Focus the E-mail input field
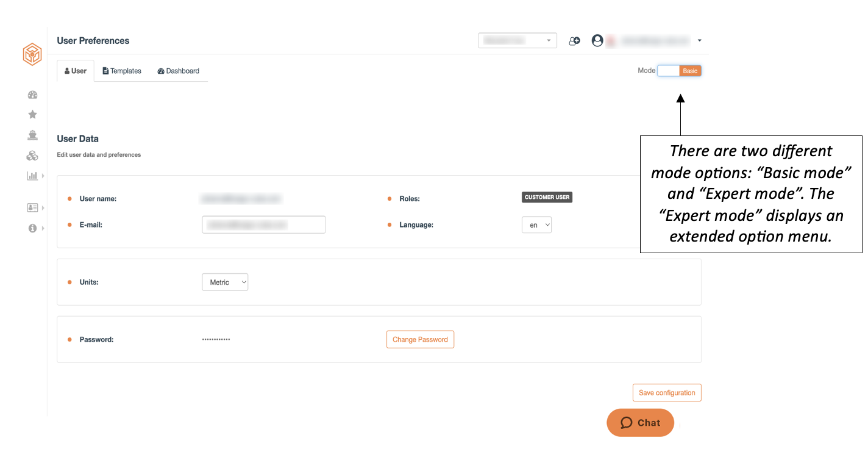The image size is (868, 471). (264, 225)
